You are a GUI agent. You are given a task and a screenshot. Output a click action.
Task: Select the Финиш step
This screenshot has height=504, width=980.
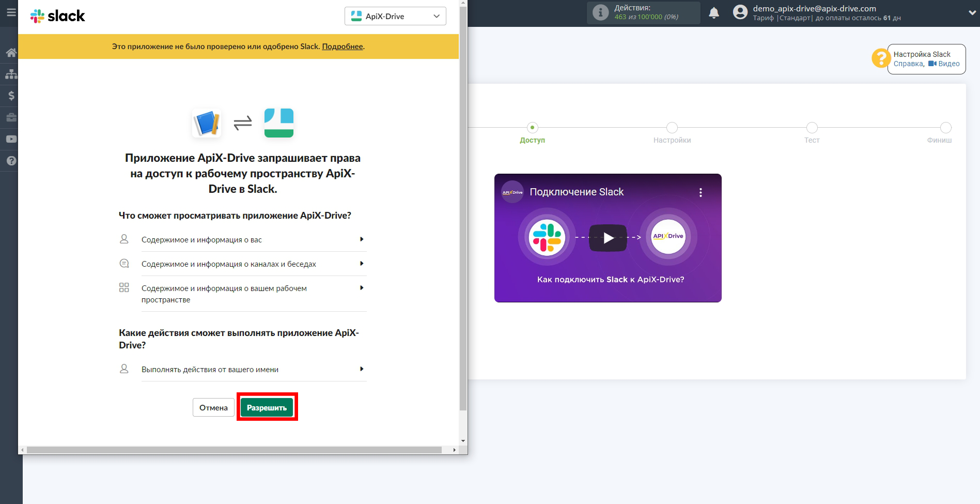tap(940, 133)
